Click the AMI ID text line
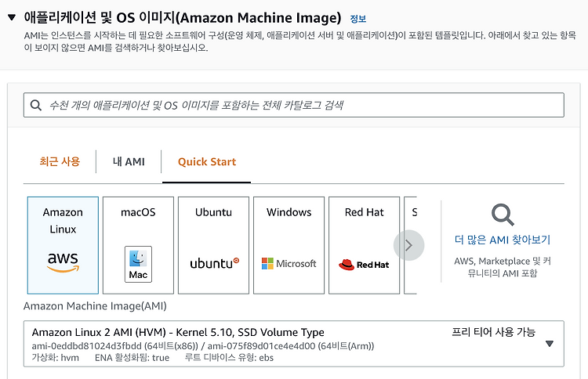 203,346
